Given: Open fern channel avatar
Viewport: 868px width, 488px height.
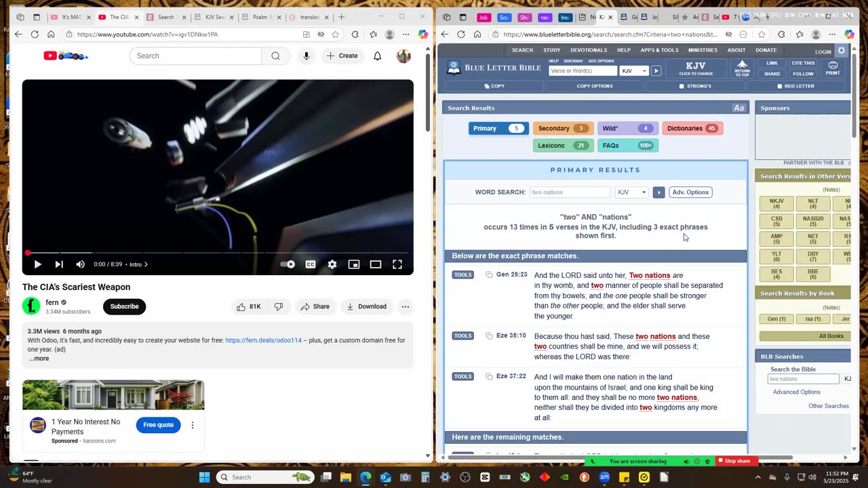Looking at the screenshot, I should click(x=31, y=306).
